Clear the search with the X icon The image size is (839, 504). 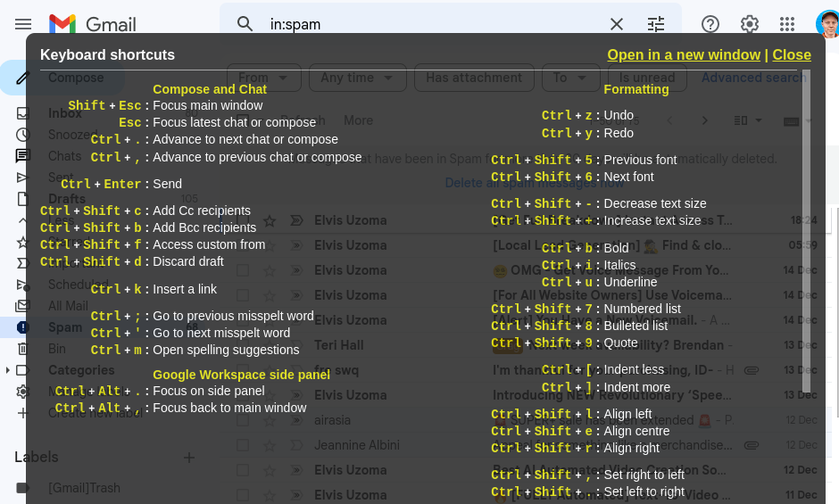point(617,24)
